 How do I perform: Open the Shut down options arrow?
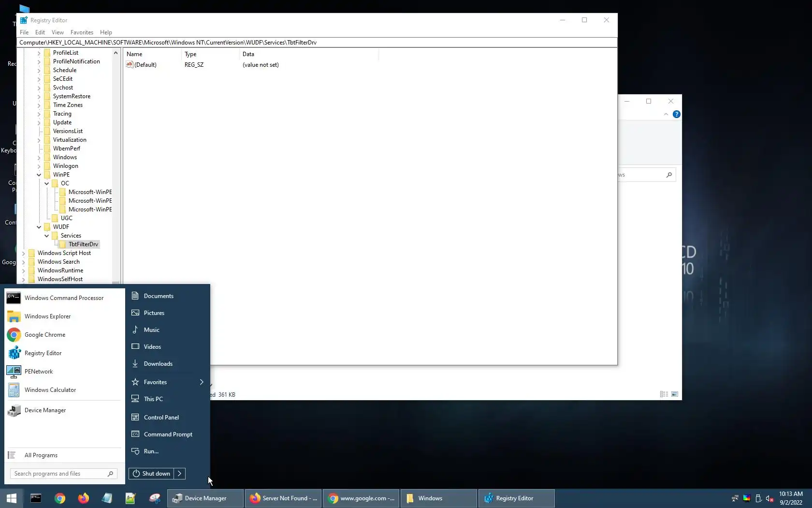tap(179, 474)
